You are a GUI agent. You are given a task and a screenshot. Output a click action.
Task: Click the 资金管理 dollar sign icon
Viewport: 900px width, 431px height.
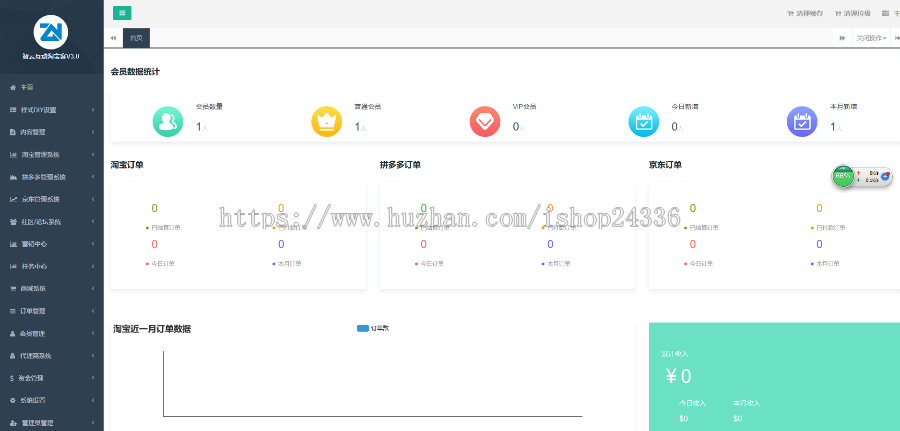(x=13, y=378)
